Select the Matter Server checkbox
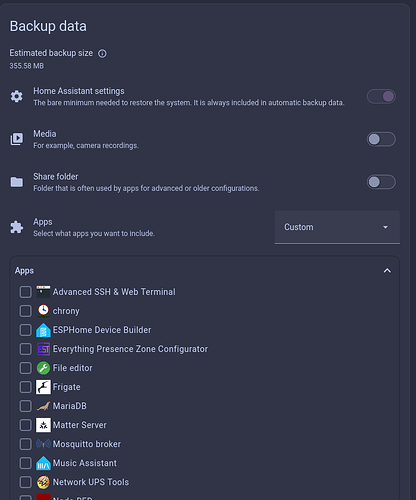 coord(25,425)
